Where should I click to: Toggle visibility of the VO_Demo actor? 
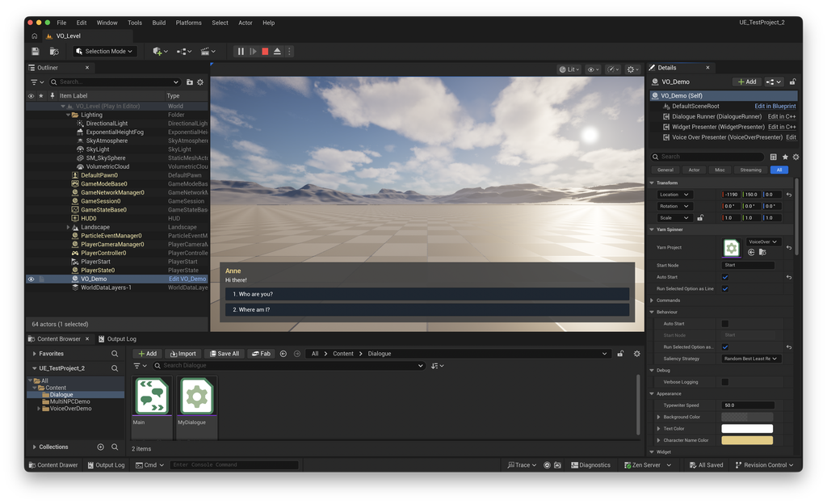click(31, 279)
